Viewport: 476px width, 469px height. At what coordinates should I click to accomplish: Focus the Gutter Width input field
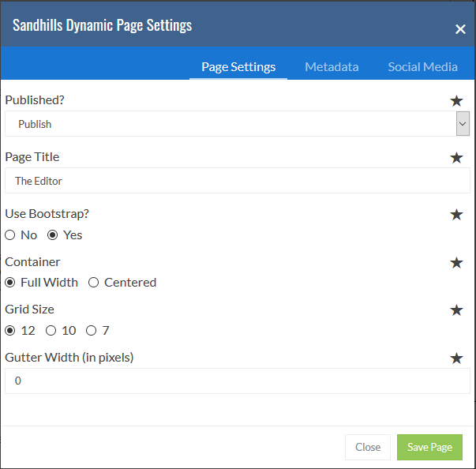click(x=238, y=381)
